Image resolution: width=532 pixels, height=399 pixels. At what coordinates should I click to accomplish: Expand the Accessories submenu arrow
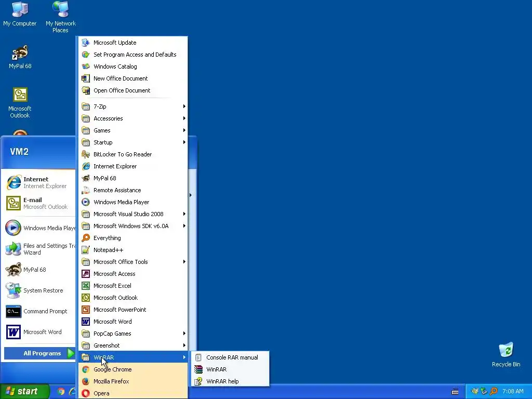(184, 118)
